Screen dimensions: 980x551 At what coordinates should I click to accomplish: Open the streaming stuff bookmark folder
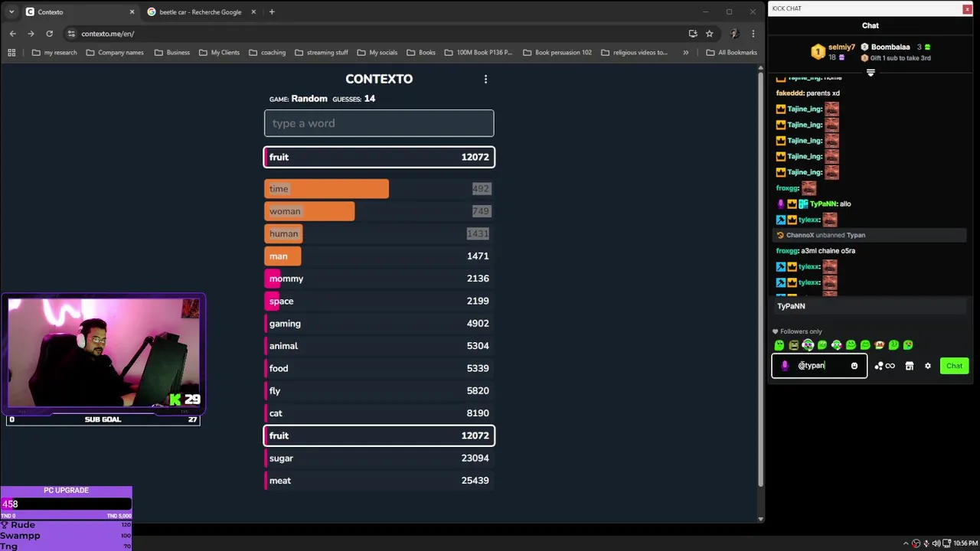coord(322,53)
